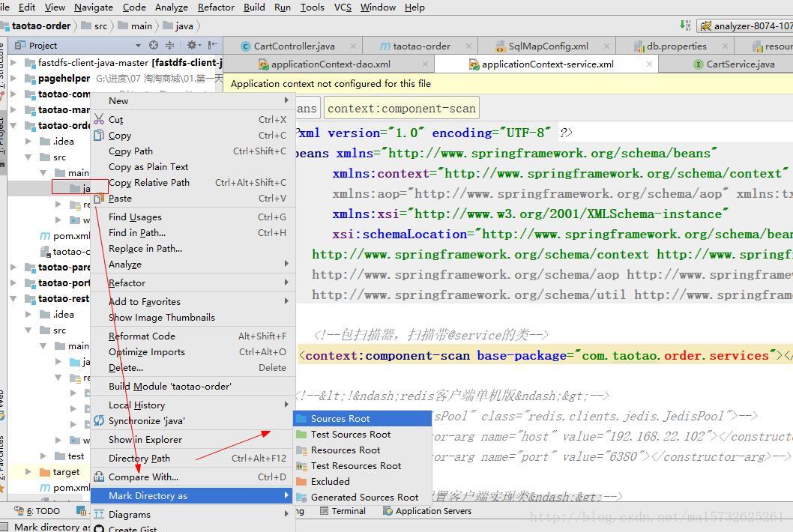Click the Test Sources Root green folder icon

coord(302,434)
